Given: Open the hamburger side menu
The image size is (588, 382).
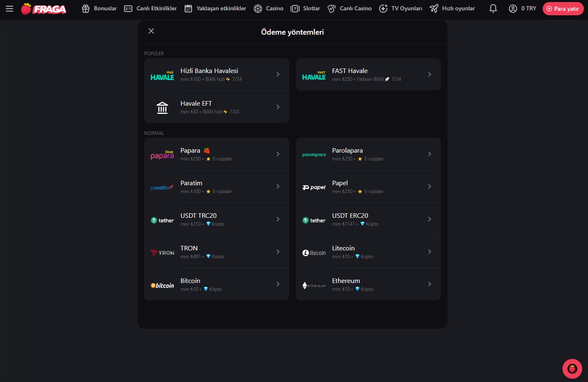Looking at the screenshot, I should coord(9,9).
